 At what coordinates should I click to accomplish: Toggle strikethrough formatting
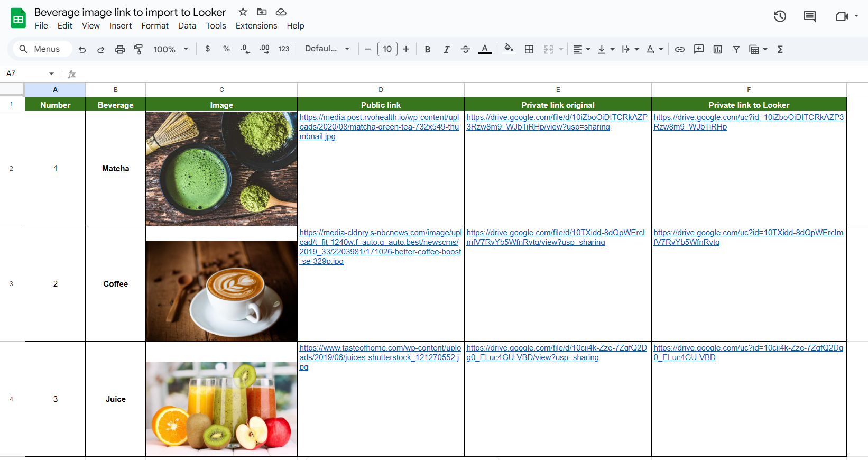[465, 49]
